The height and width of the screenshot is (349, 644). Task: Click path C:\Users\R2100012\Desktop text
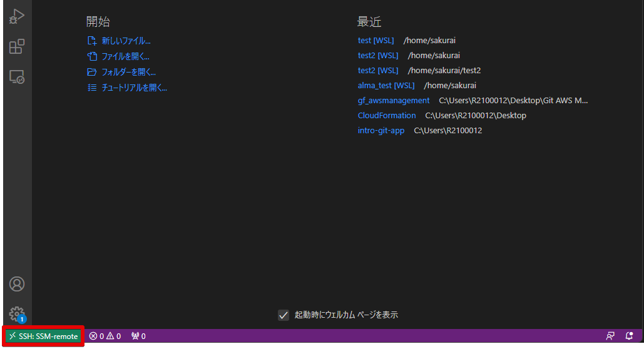pyautogui.click(x=476, y=115)
